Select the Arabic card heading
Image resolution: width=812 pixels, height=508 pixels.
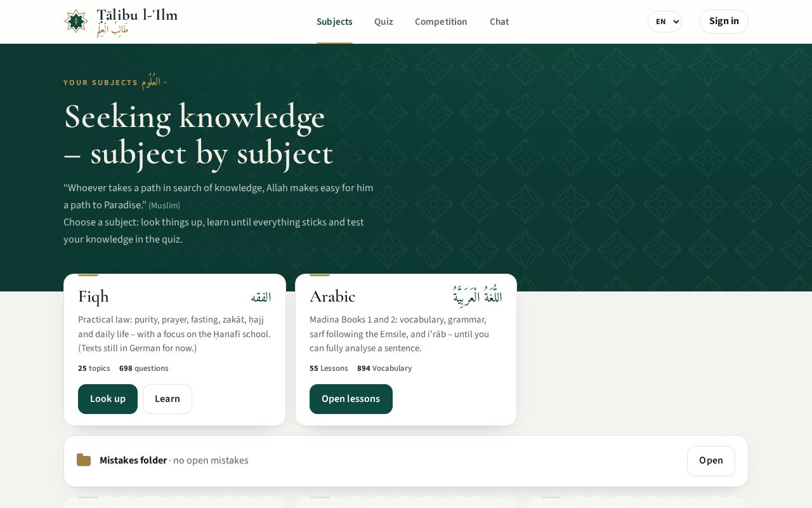click(332, 297)
